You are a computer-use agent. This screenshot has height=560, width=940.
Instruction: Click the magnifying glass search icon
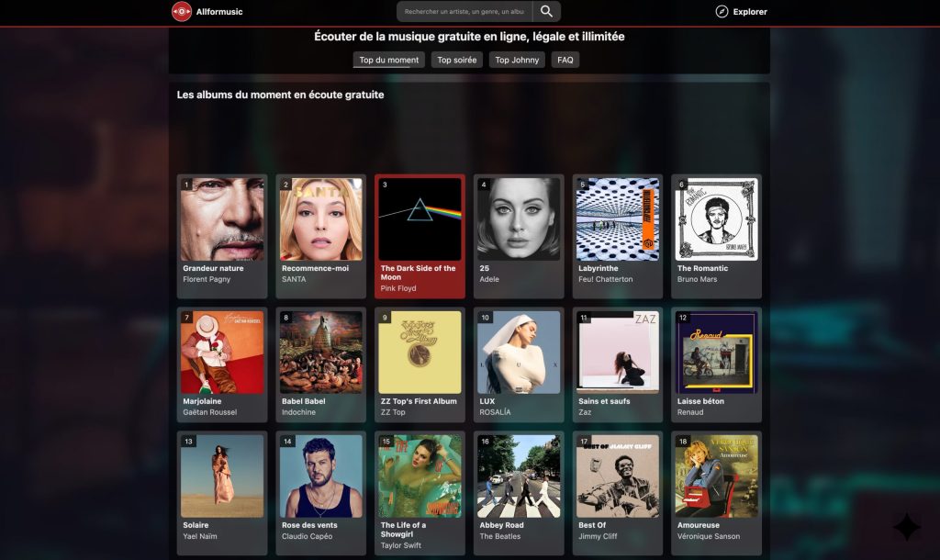(544, 12)
